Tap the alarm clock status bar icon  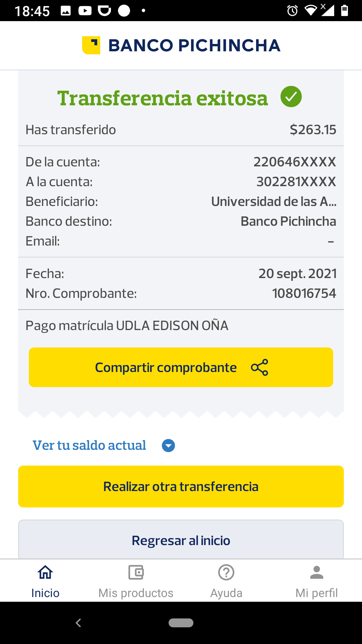292,11
